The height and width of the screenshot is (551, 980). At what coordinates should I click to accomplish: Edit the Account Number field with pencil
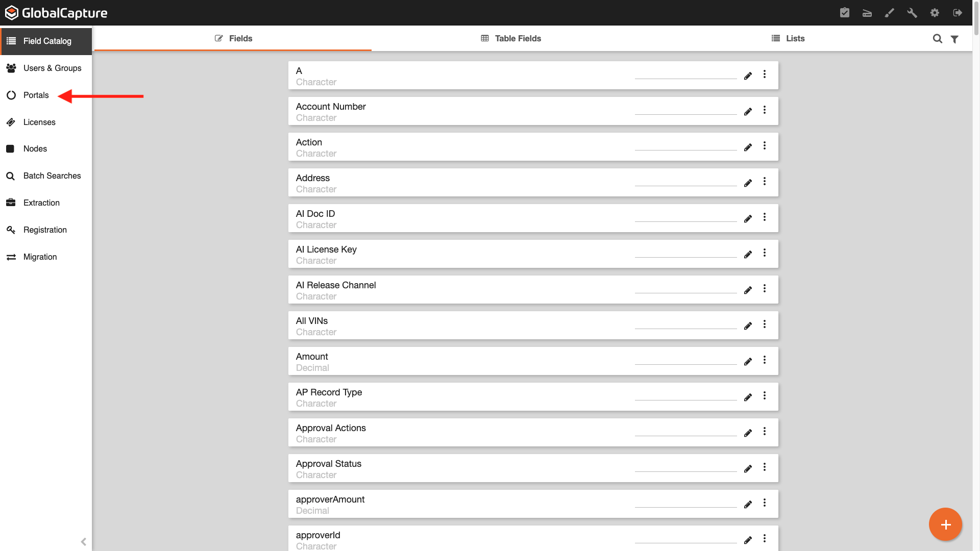(748, 111)
